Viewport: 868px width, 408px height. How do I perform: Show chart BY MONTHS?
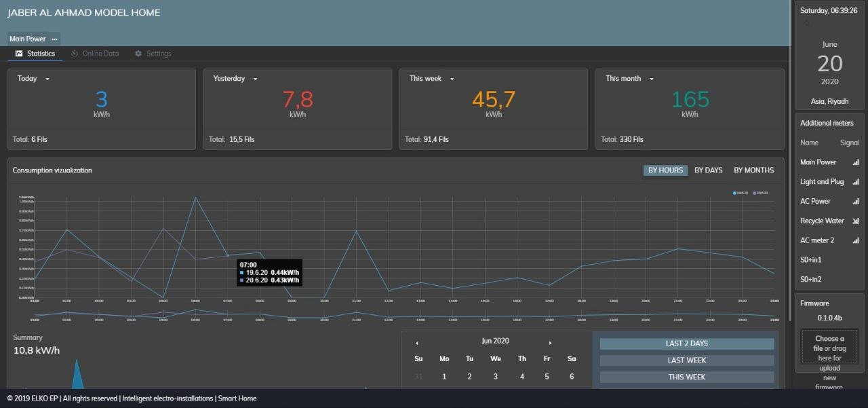pyautogui.click(x=753, y=170)
